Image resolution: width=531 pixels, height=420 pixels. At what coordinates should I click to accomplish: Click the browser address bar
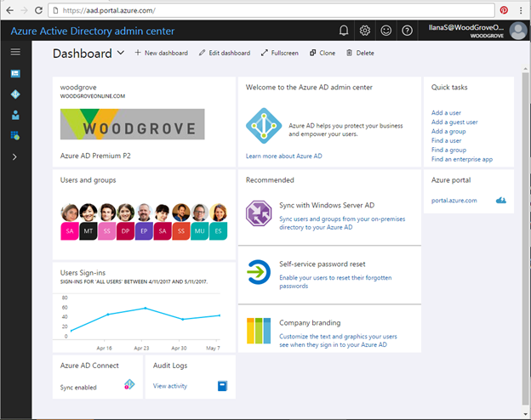click(255, 9)
